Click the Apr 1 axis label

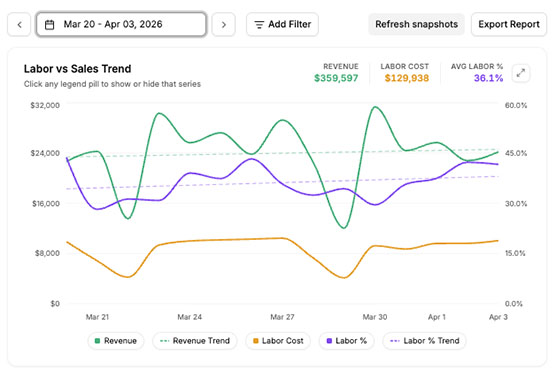pyautogui.click(x=437, y=317)
